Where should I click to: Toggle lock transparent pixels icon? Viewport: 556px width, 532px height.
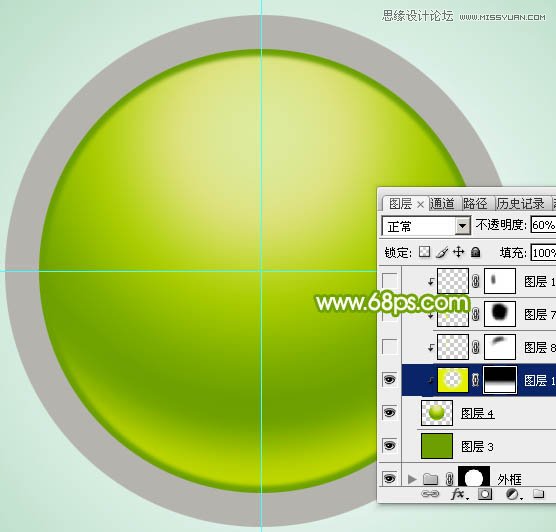[x=424, y=252]
